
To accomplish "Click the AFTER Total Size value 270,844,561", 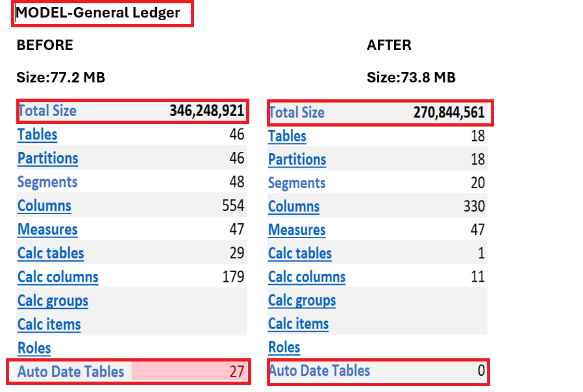I will coord(449,112).
